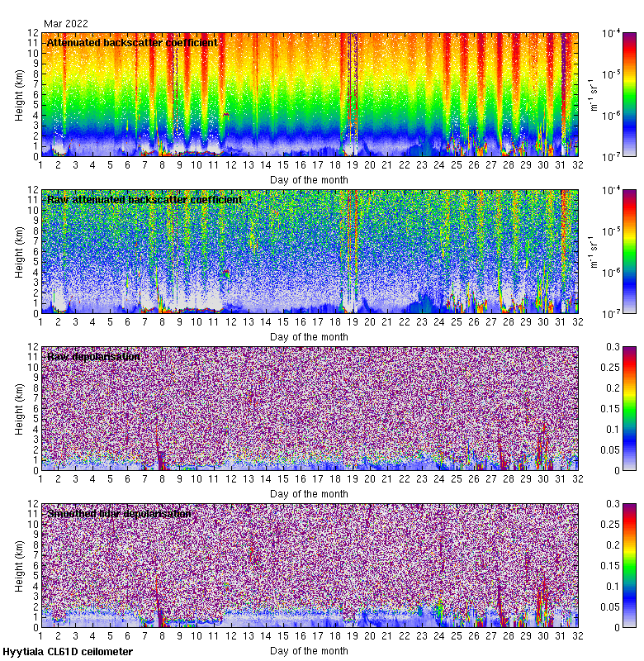Click the m⁻¹ sr⁻¹ unit label of second color bar
The height and width of the screenshot is (661, 644).
pos(593,252)
